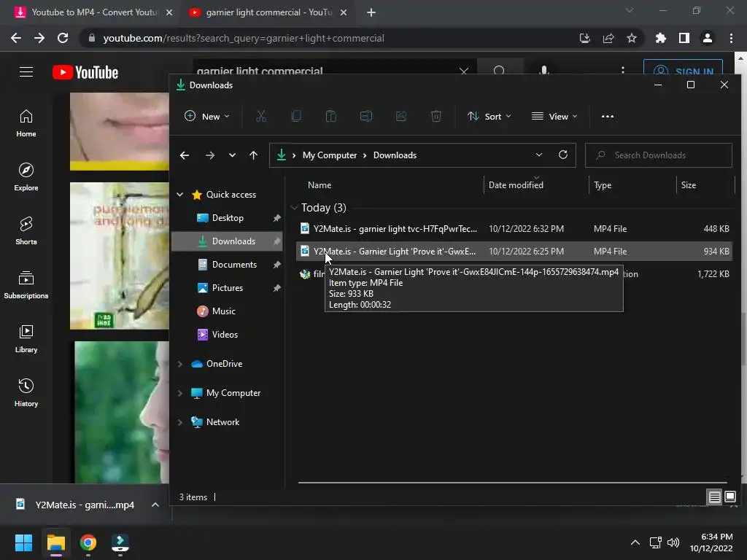The image size is (747, 560).
Task: Open the Sort dropdown
Action: pos(489,116)
